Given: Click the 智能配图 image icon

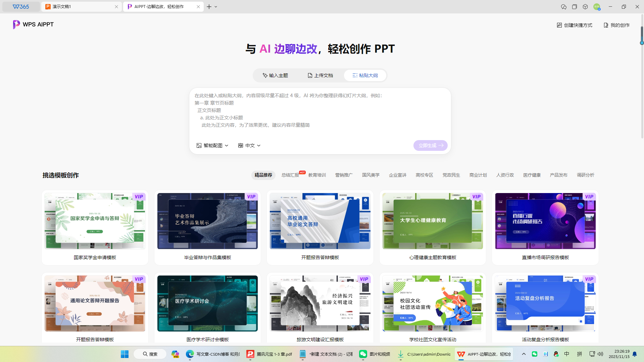Looking at the screenshot, I should coord(198,145).
